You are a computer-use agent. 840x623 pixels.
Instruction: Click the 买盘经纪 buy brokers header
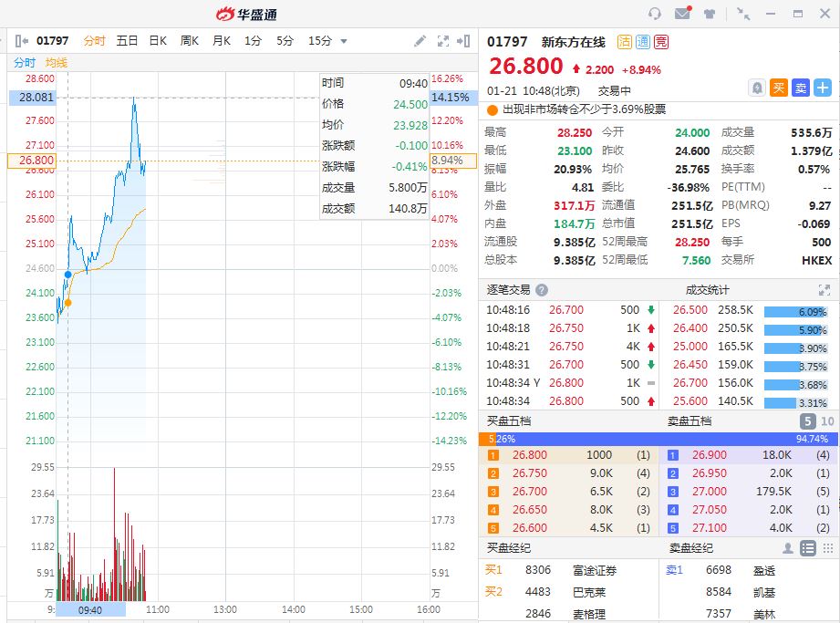point(508,547)
